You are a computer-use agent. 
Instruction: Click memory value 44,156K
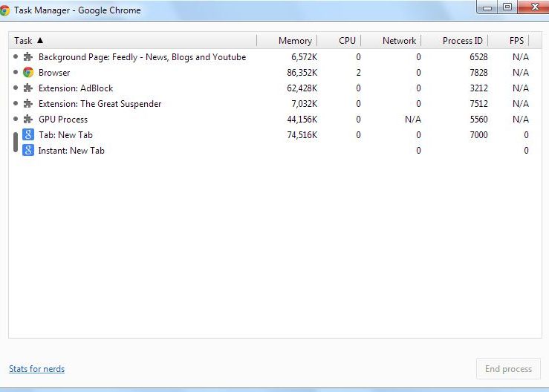(x=302, y=120)
